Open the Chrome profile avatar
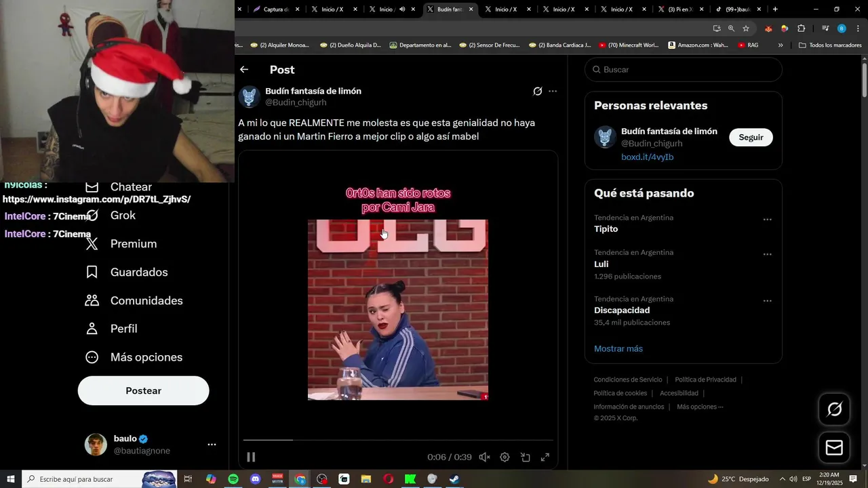 [x=842, y=28]
